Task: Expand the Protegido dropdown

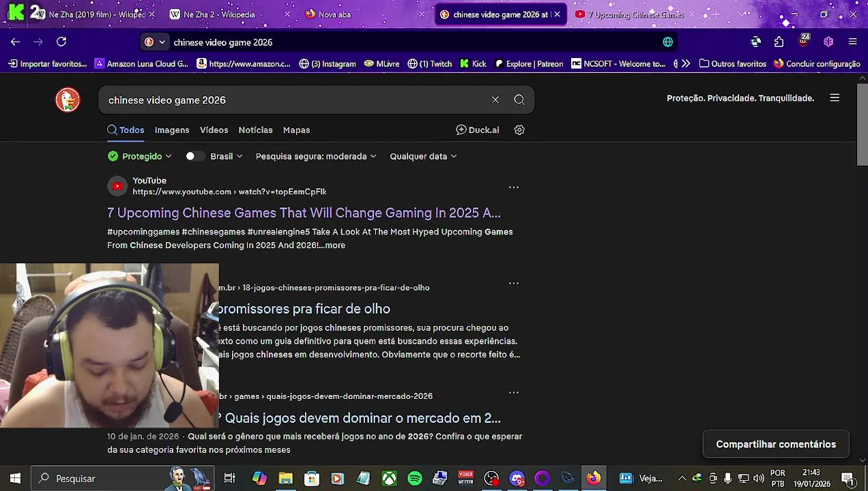Action: click(x=140, y=156)
